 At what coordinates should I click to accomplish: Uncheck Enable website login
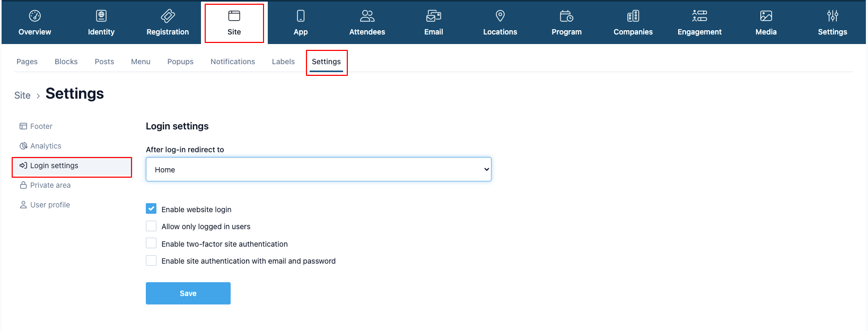(x=151, y=209)
